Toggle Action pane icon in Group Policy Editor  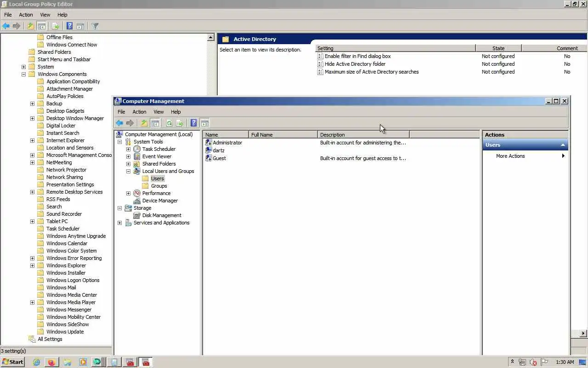point(80,26)
